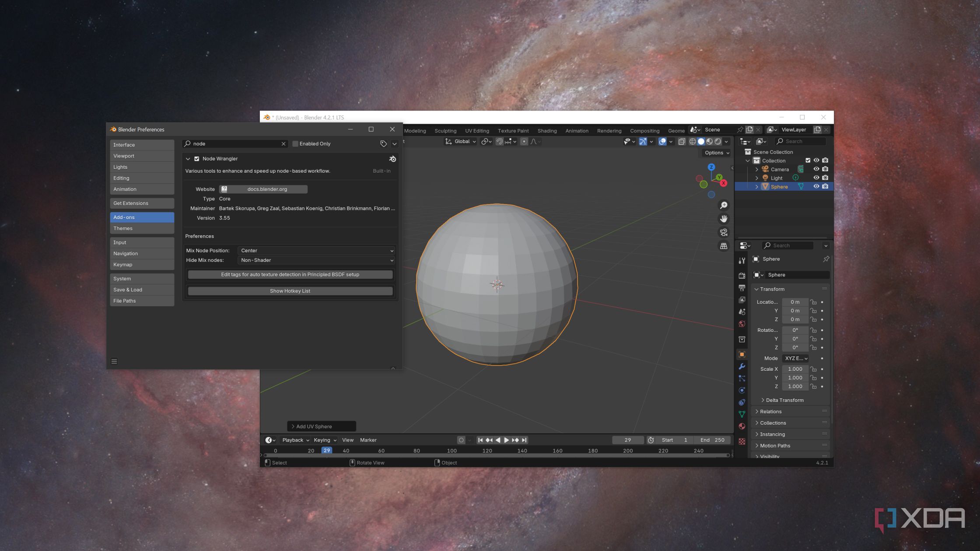Click the Show Hotkey List button
The width and height of the screenshot is (980, 551).
pos(290,291)
